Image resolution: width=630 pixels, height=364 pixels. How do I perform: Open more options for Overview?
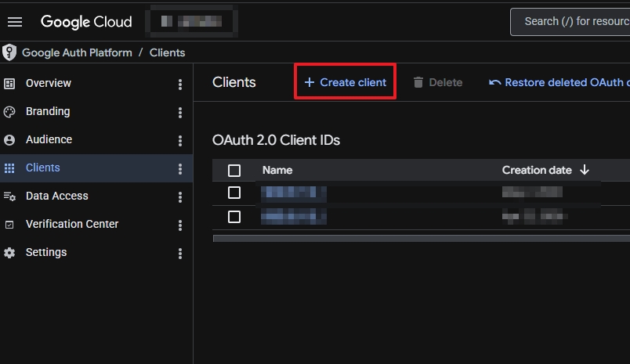point(180,84)
